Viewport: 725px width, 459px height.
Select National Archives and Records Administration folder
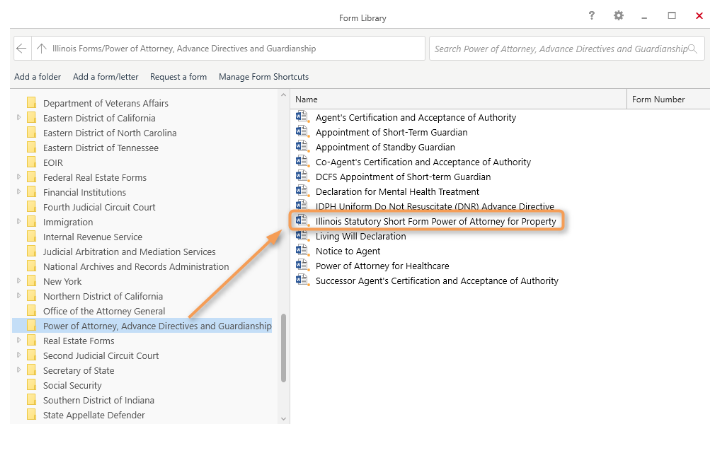click(136, 266)
